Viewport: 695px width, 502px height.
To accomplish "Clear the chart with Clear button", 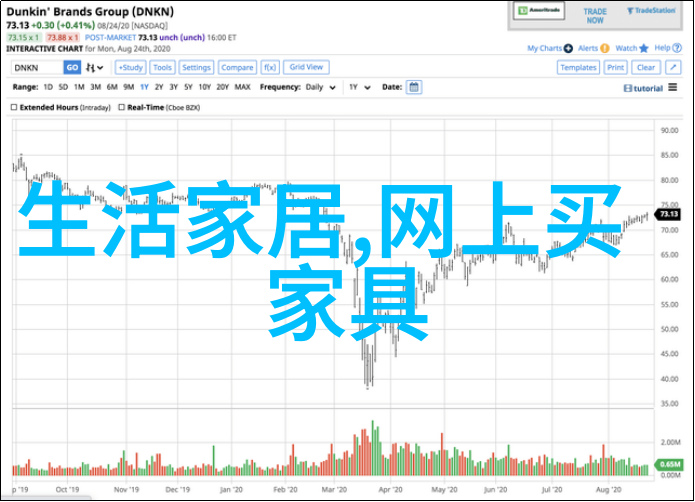I will click(646, 67).
